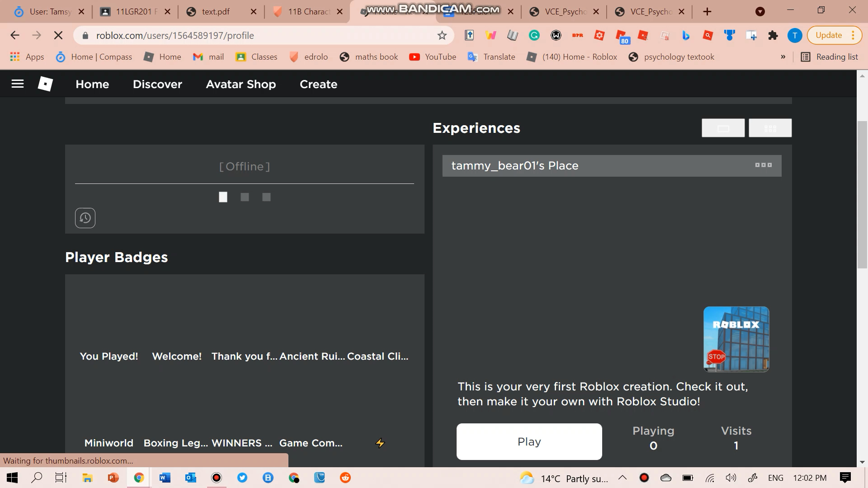Click the history/clock icon on profile

coord(85,217)
